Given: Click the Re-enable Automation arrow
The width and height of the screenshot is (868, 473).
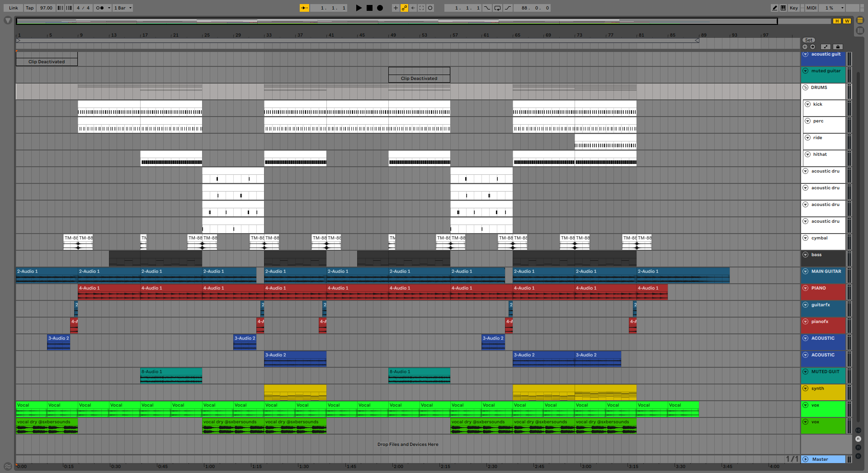Looking at the screenshot, I should coord(413,8).
